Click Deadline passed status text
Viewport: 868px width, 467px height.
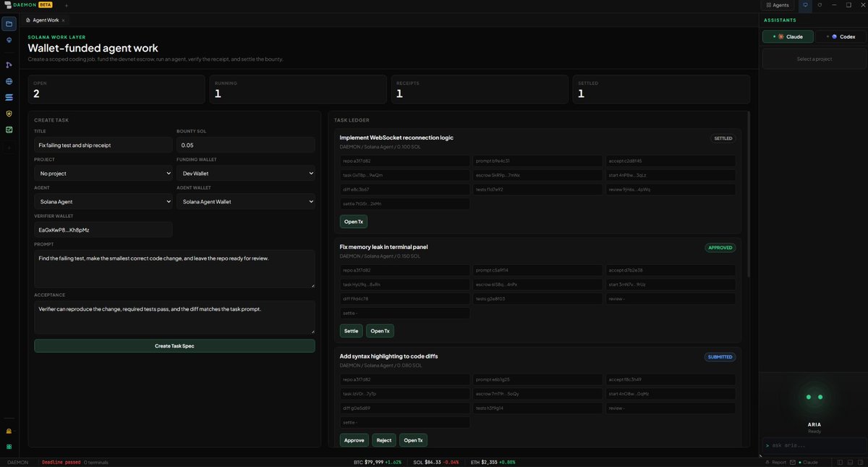click(x=61, y=462)
